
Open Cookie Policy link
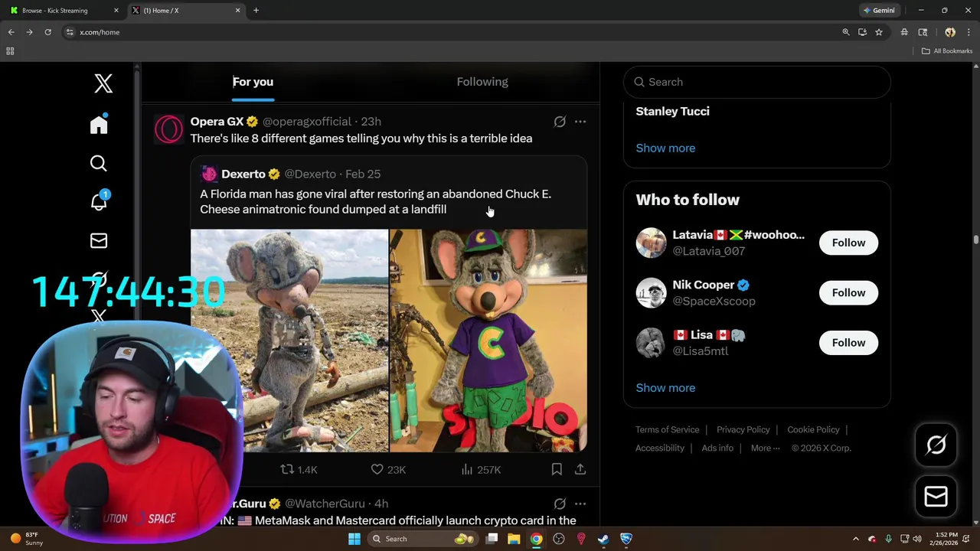click(813, 430)
